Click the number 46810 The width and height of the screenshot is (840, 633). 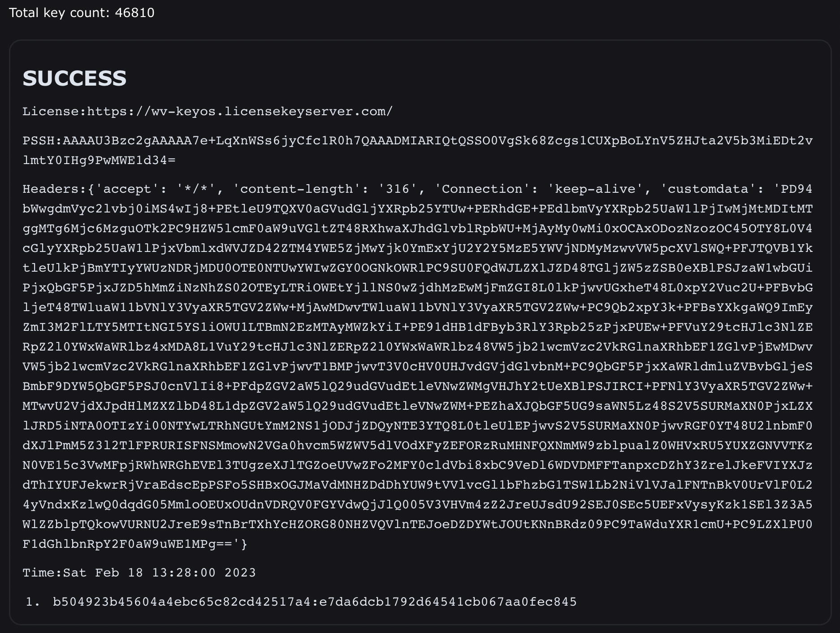click(134, 13)
